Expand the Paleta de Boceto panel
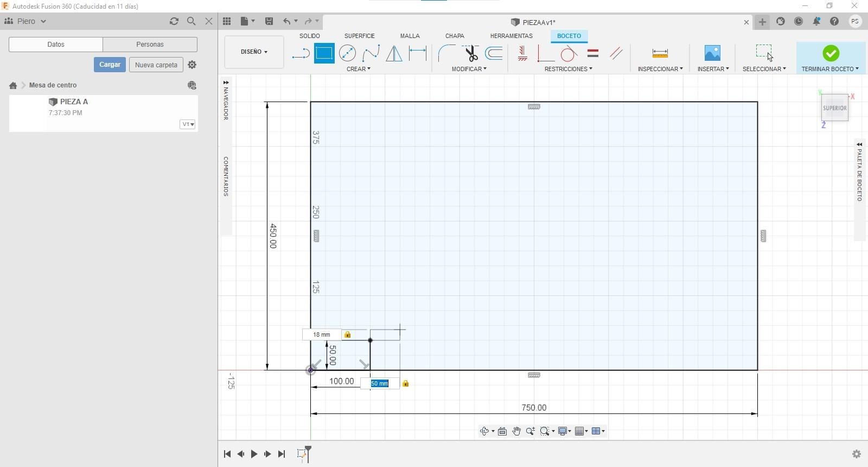The height and width of the screenshot is (467, 868). [859, 144]
